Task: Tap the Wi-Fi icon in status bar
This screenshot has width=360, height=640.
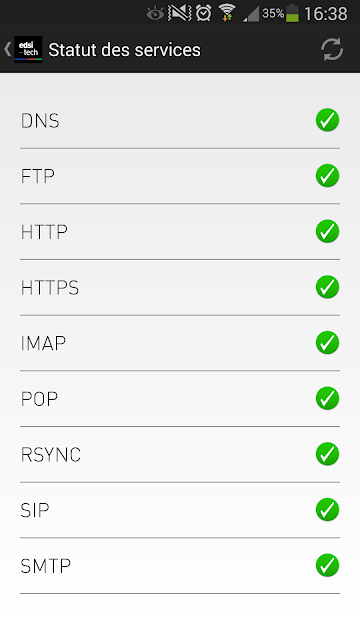Action: click(x=227, y=13)
